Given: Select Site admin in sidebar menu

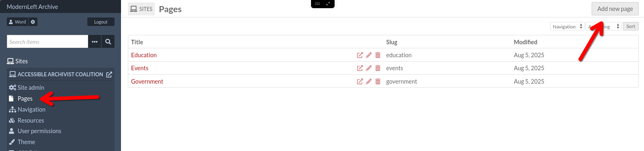Looking at the screenshot, I should [x=26, y=88].
